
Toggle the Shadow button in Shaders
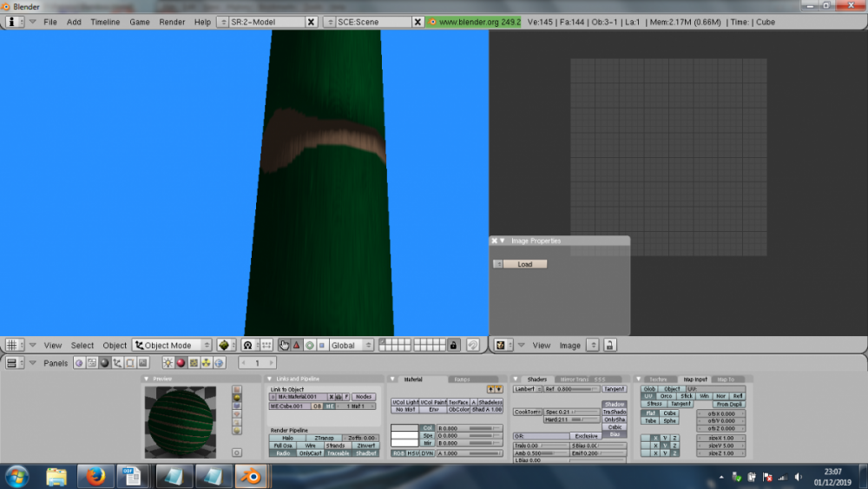tap(615, 405)
